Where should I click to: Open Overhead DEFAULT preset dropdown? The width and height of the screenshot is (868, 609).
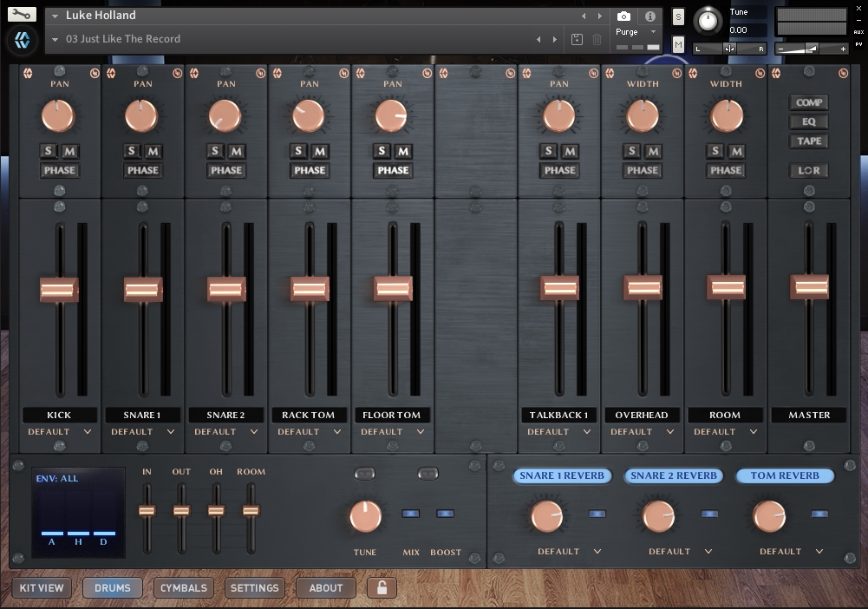(x=643, y=431)
